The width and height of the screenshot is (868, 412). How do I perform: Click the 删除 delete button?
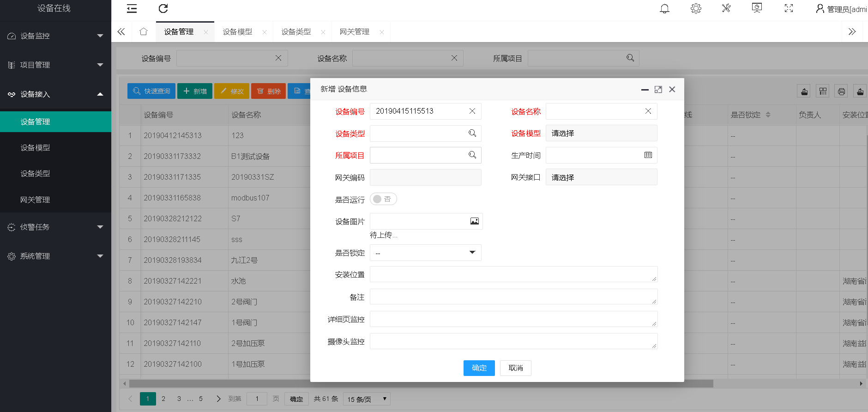coord(269,91)
